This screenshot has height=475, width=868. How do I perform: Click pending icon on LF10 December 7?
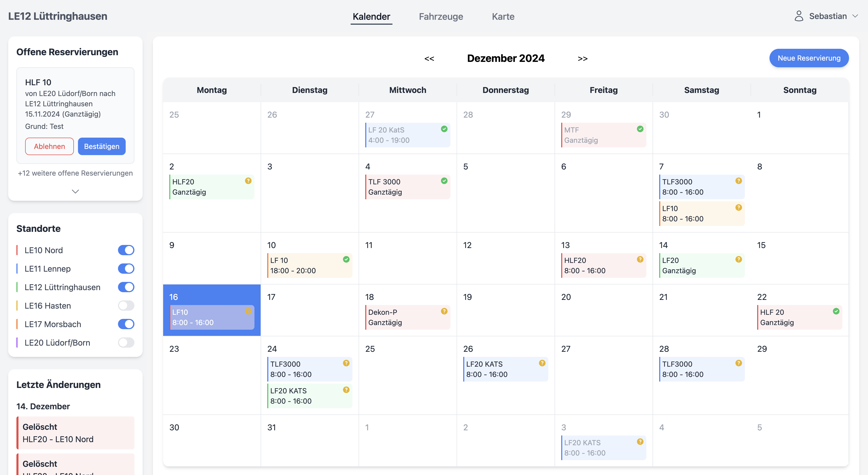tap(739, 207)
